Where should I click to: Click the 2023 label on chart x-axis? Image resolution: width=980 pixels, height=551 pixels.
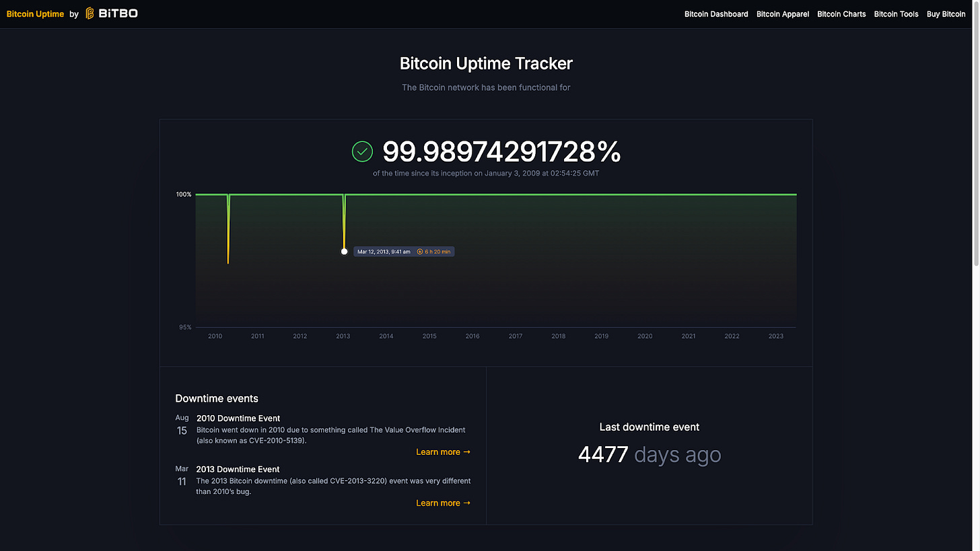click(x=776, y=336)
